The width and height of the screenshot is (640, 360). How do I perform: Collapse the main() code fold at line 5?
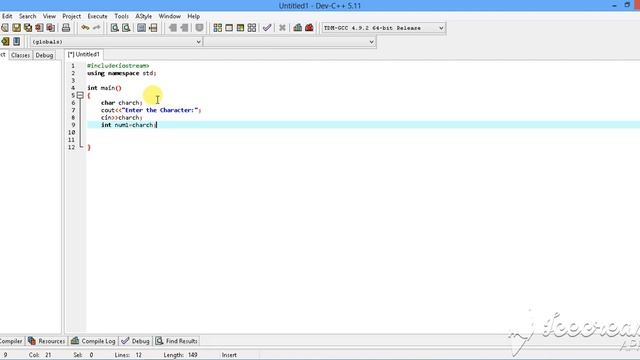click(x=80, y=96)
